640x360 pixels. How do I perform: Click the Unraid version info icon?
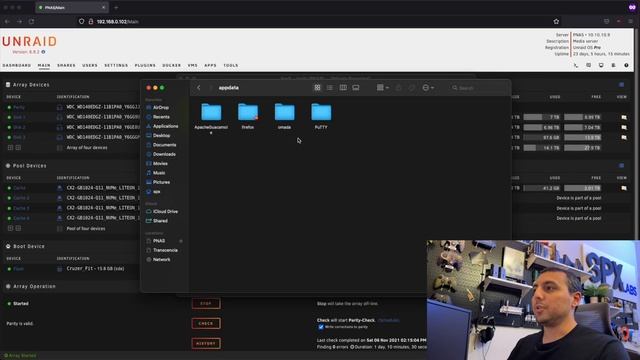click(x=43, y=52)
